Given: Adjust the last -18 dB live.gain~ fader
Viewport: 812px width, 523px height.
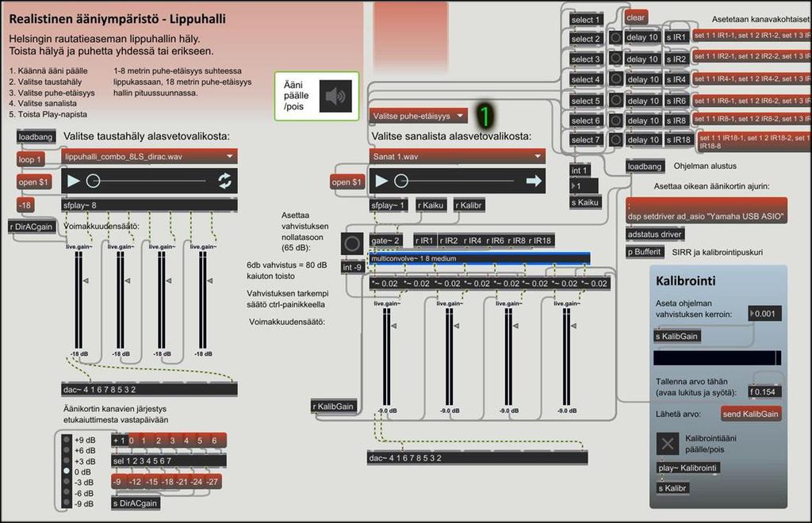Looking at the screenshot, I should [x=203, y=300].
